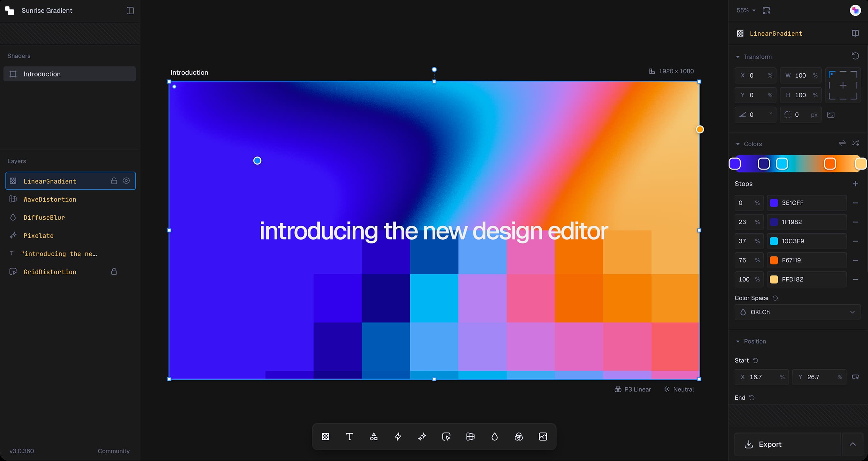868x461 pixels.
Task: Toggle the left sidebar panel icon
Action: coord(130,11)
